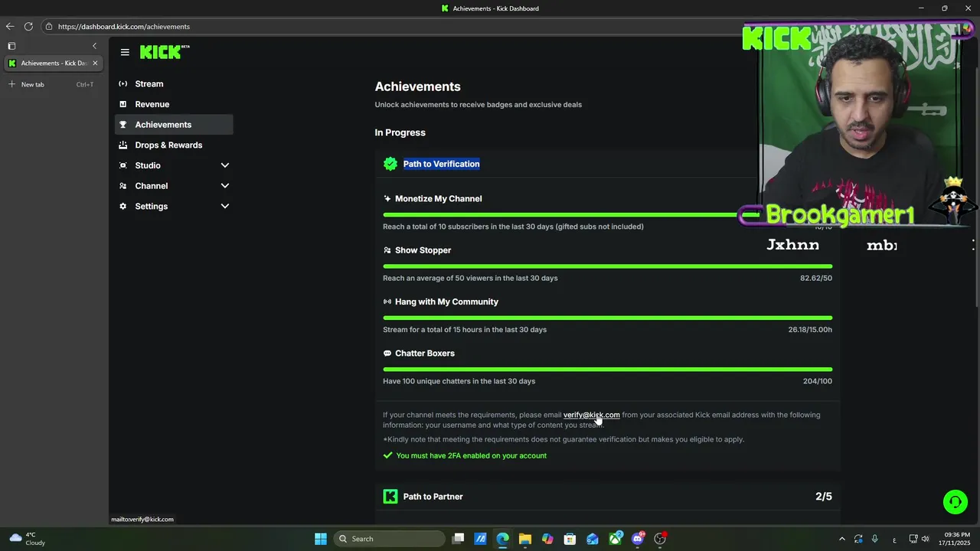
Task: Click the 2/5 partner progress count
Action: [824, 497]
